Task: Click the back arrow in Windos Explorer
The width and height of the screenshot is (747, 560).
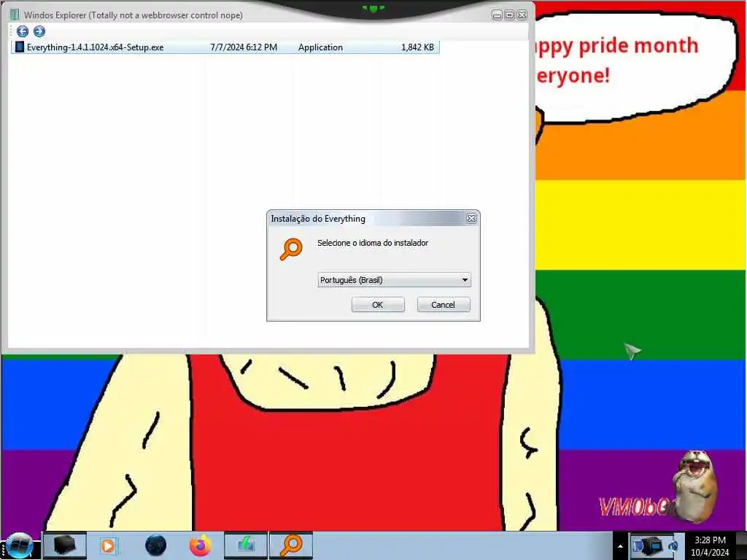Action: click(x=23, y=31)
